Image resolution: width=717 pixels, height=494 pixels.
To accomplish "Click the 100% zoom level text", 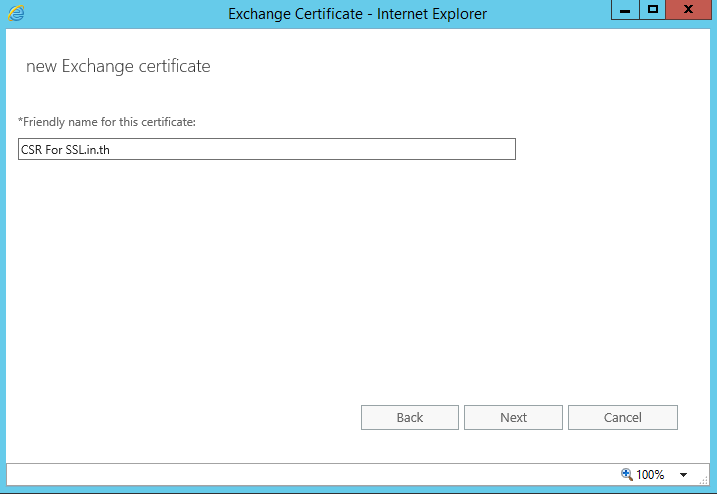I will tap(650, 475).
